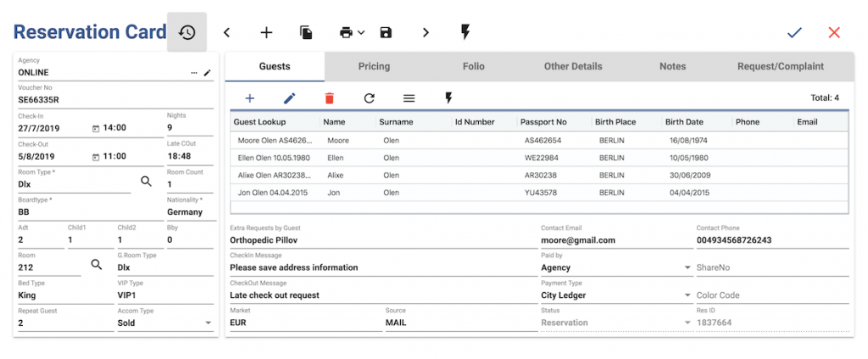This screenshot has width=868, height=359.
Task: Click the Market field EUR
Action: tap(306, 319)
